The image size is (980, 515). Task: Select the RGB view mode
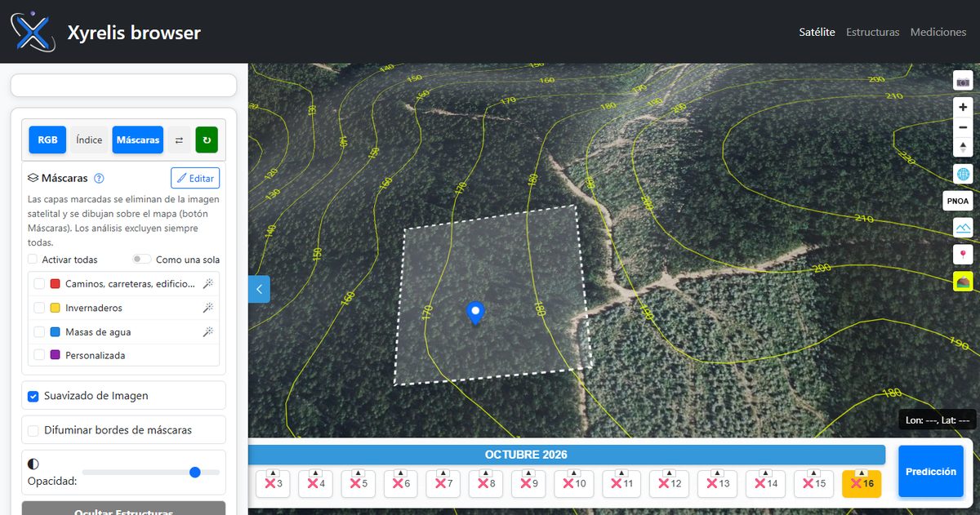47,140
